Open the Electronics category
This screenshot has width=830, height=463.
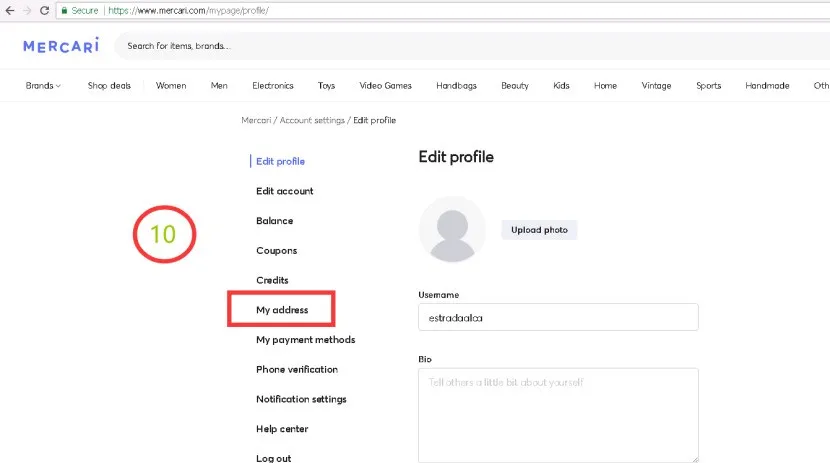273,86
